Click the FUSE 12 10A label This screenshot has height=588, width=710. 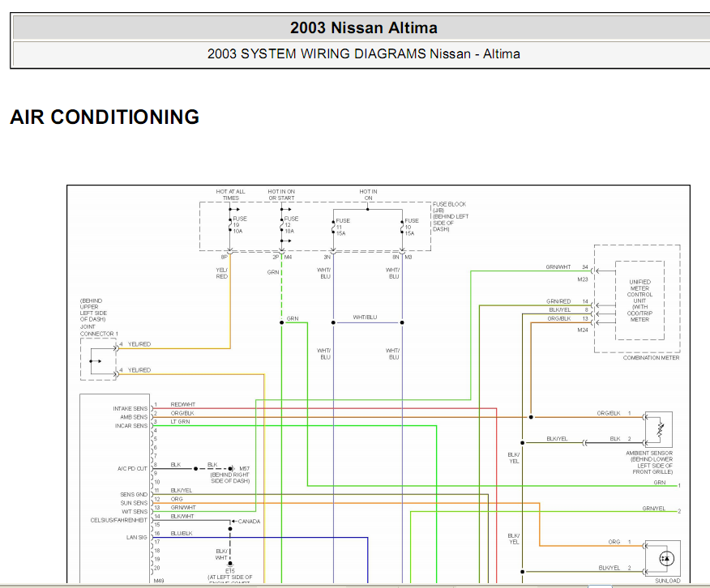(291, 225)
